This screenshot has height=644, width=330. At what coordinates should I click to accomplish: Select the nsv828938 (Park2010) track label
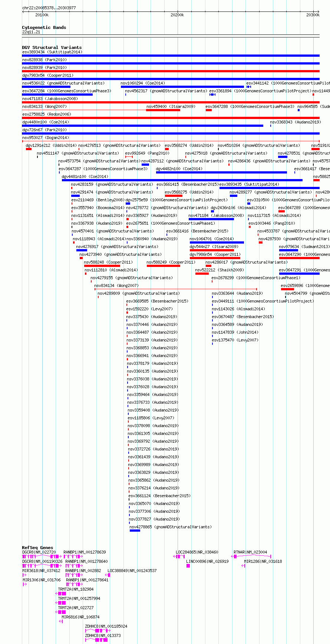coord(44,60)
